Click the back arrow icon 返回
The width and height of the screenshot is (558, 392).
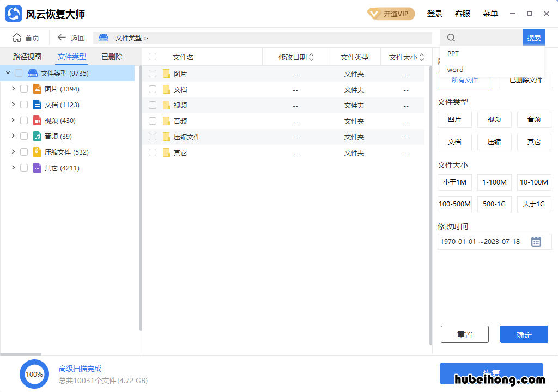click(62, 38)
